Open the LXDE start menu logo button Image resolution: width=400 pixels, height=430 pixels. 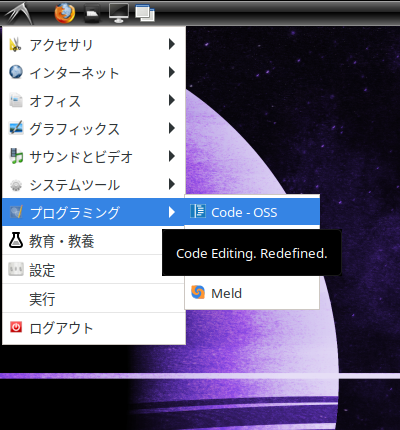click(19, 13)
